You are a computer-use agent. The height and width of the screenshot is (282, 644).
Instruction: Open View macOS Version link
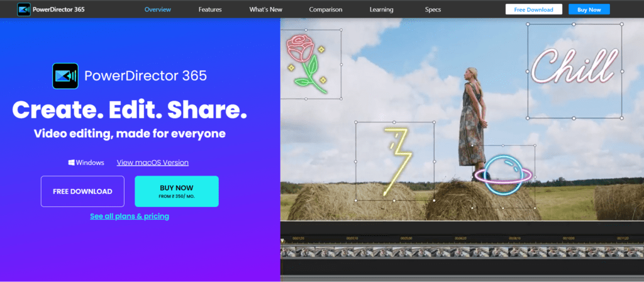pos(153,162)
